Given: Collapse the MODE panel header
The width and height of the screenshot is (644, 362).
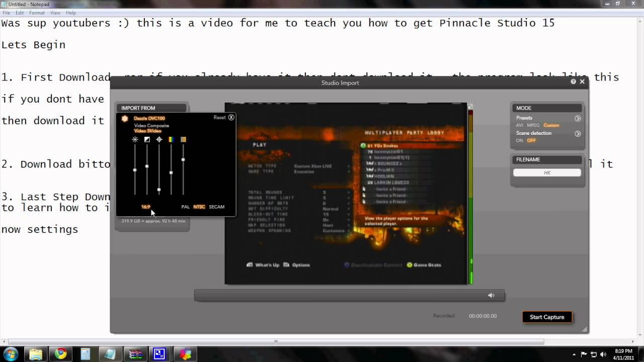Looking at the screenshot, I should click(x=547, y=108).
